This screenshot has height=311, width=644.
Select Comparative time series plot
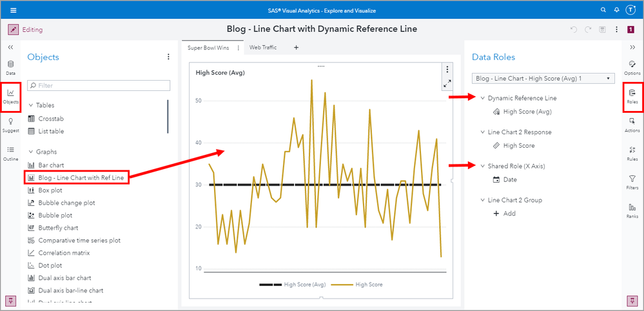74,240
